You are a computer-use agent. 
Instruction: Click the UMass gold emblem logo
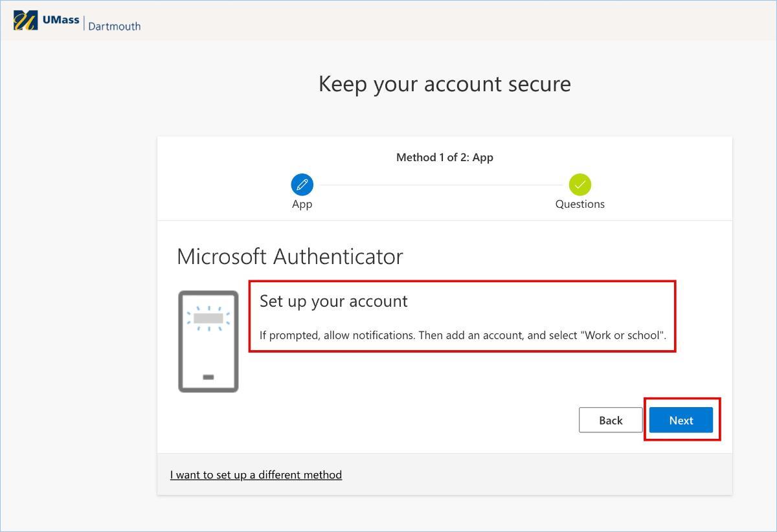tap(25, 21)
